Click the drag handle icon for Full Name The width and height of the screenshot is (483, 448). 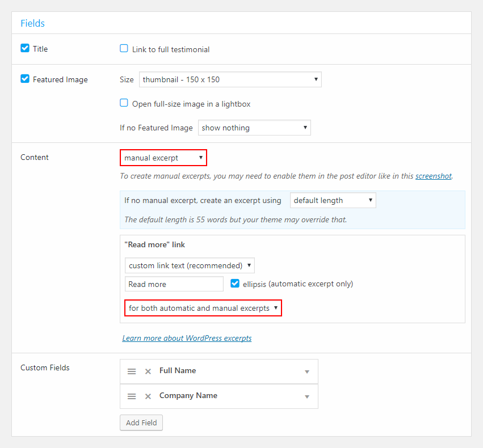[x=132, y=371]
